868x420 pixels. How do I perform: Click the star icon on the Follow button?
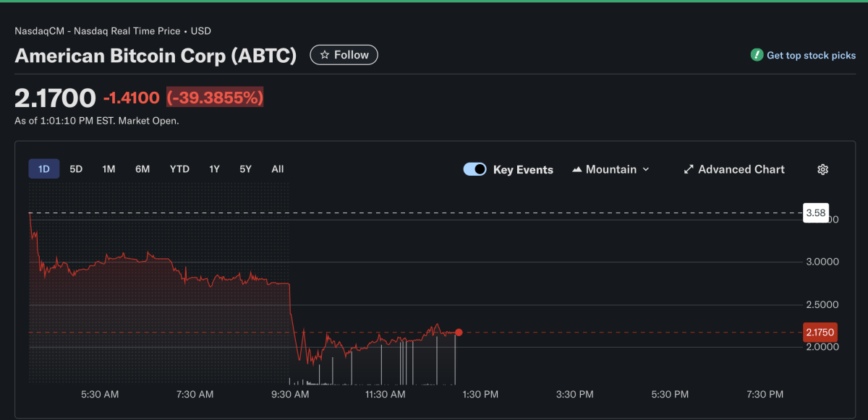click(324, 54)
